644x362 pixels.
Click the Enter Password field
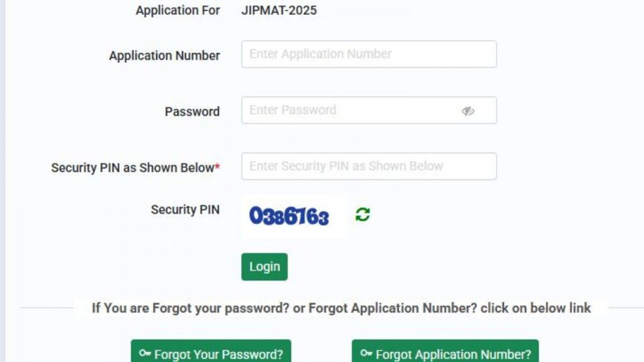[369, 110]
